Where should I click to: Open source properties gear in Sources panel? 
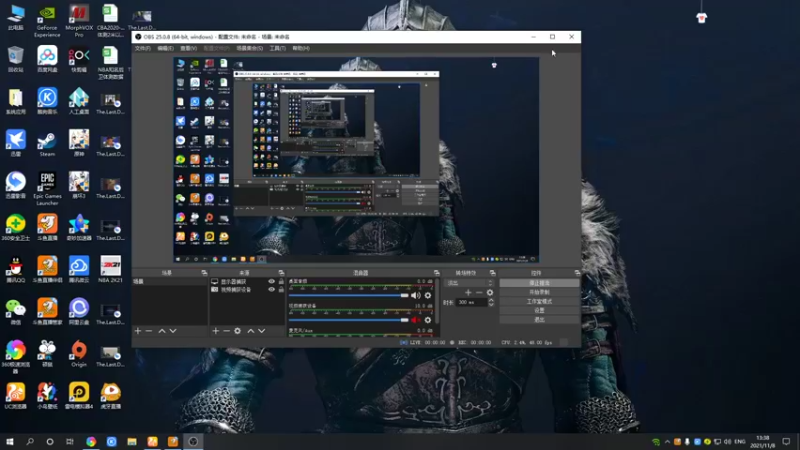click(x=237, y=331)
